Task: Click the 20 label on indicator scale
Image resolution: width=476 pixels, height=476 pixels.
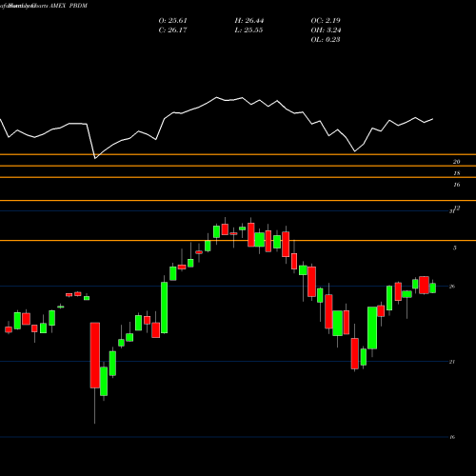Action: pyautogui.click(x=456, y=162)
